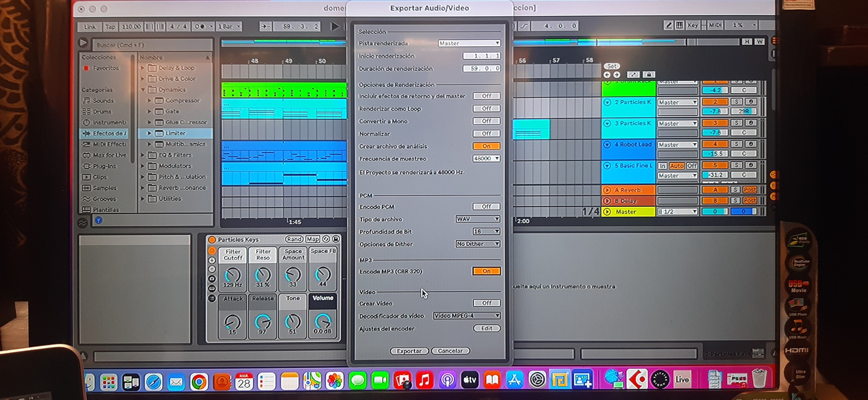
Task: Collapse the Dynamics folder
Action: point(143,90)
